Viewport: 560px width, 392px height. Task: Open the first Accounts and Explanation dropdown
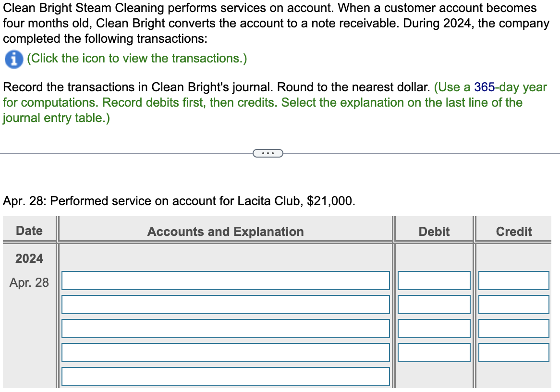click(x=225, y=281)
